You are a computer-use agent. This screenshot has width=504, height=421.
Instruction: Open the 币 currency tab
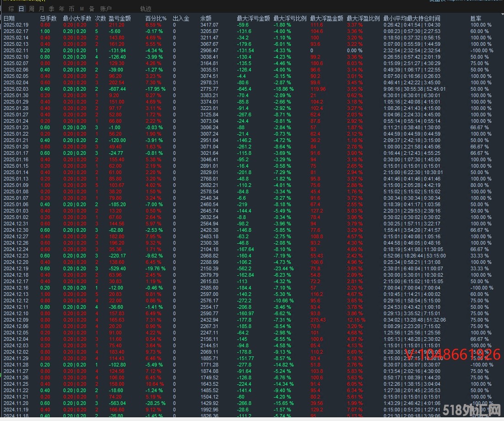point(71,9)
